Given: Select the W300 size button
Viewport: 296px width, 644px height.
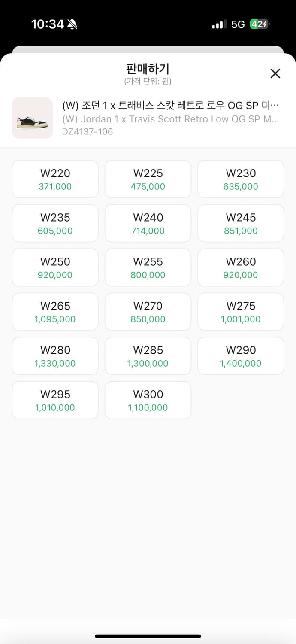Looking at the screenshot, I should tap(148, 400).
